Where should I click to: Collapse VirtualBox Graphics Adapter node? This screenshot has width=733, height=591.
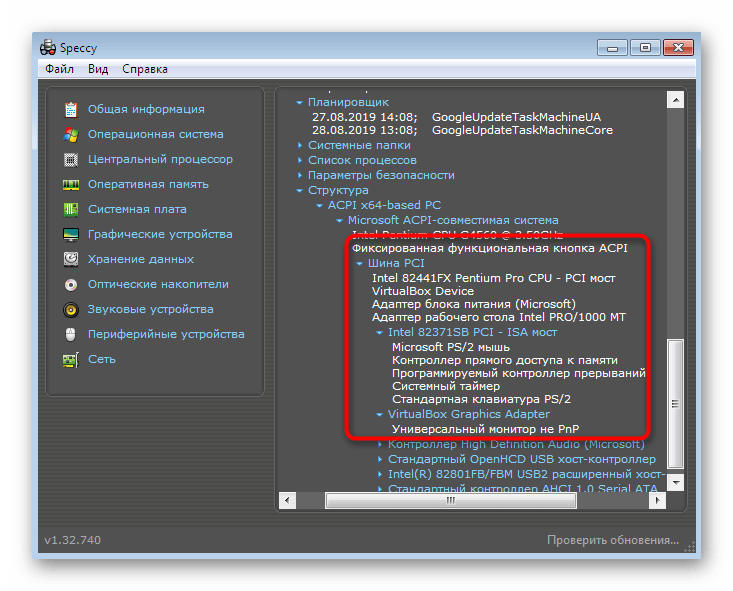click(x=380, y=414)
